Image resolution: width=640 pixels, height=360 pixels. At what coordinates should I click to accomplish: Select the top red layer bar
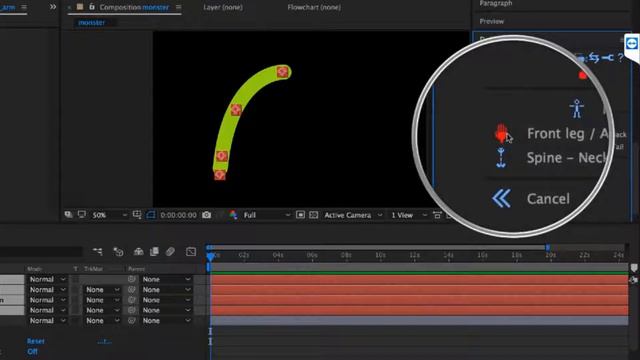(x=419, y=280)
